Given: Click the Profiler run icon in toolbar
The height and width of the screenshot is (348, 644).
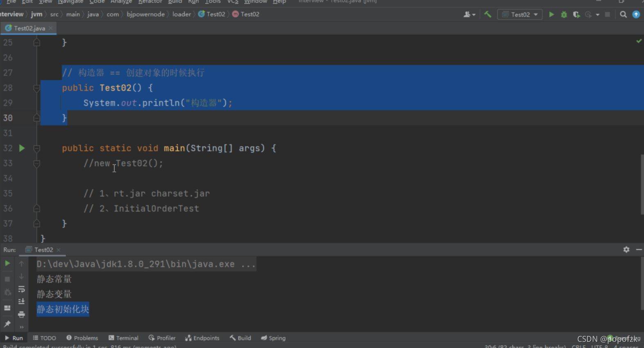Looking at the screenshot, I should (x=589, y=15).
